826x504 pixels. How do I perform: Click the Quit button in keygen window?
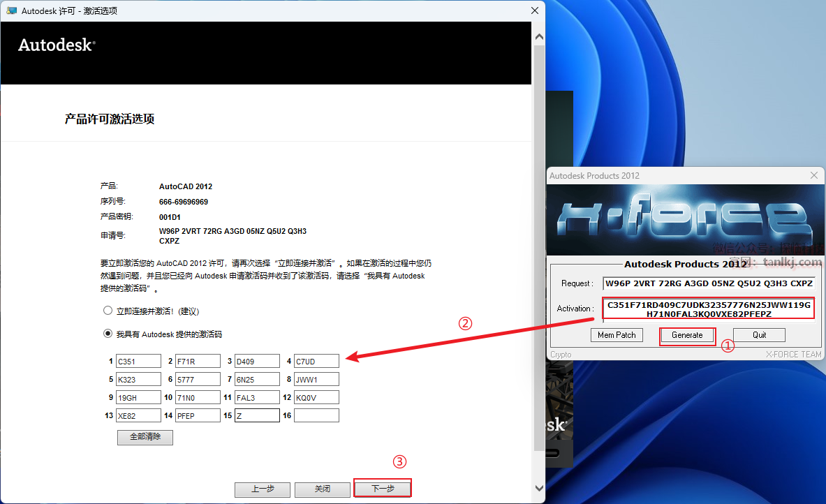(x=759, y=335)
